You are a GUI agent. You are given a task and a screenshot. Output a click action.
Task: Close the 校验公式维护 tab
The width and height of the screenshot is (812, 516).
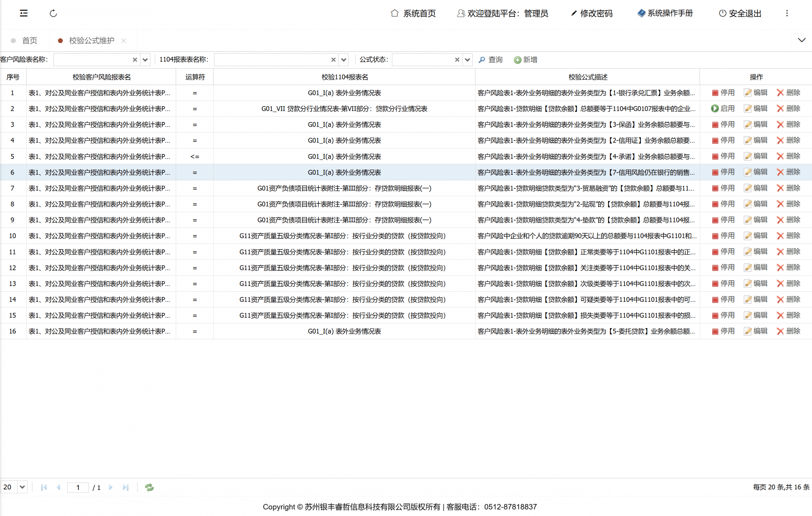point(124,41)
